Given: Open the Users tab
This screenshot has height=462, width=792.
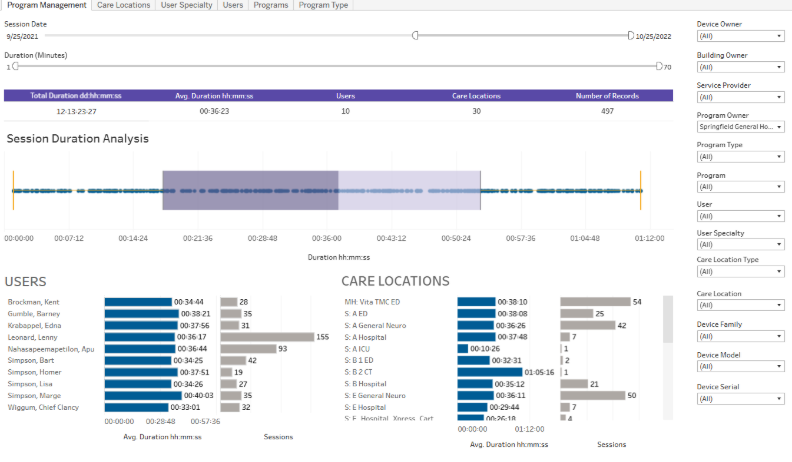Looking at the screenshot, I should click(233, 5).
